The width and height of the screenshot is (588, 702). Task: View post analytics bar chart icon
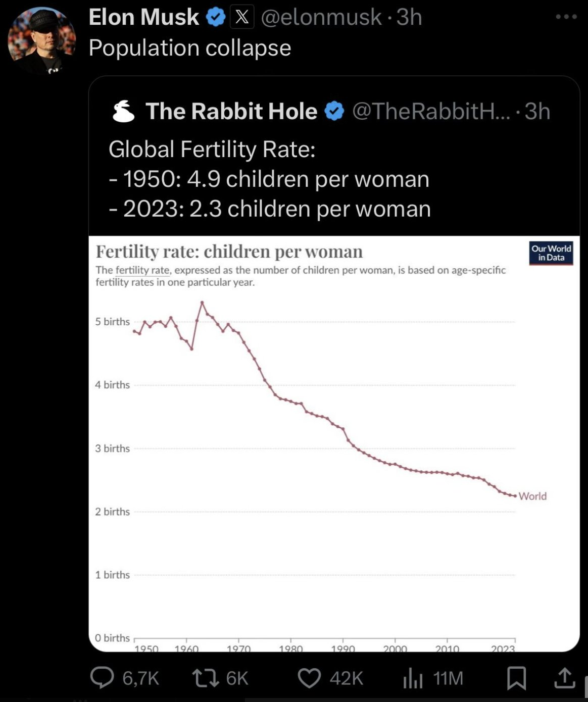[x=413, y=678]
